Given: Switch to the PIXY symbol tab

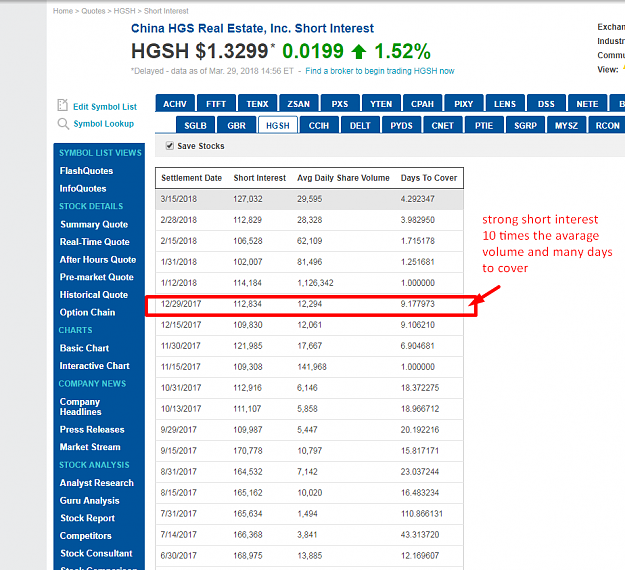Looking at the screenshot, I should pyautogui.click(x=464, y=104).
